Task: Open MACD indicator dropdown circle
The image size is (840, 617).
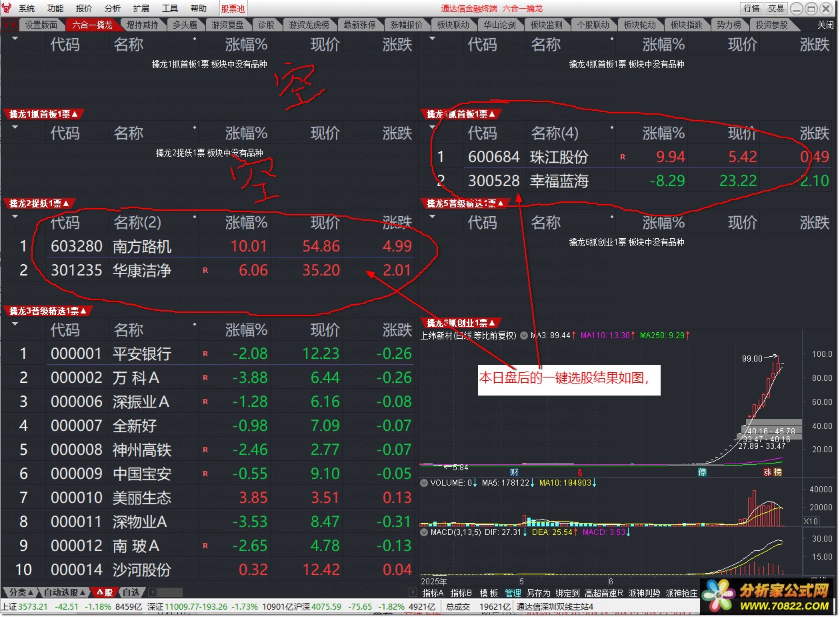Action: pyautogui.click(x=425, y=532)
